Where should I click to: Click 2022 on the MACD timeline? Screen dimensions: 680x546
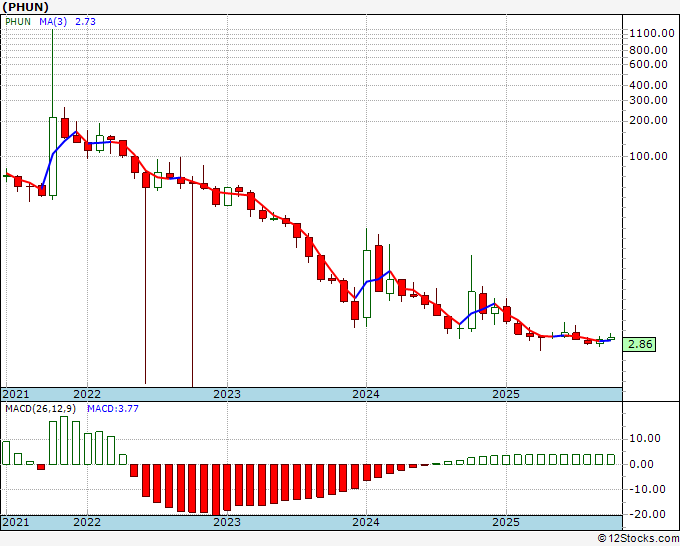[87, 522]
